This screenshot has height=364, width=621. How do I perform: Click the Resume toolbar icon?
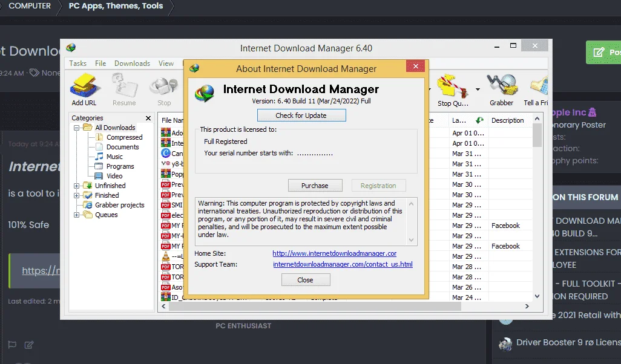click(x=124, y=89)
